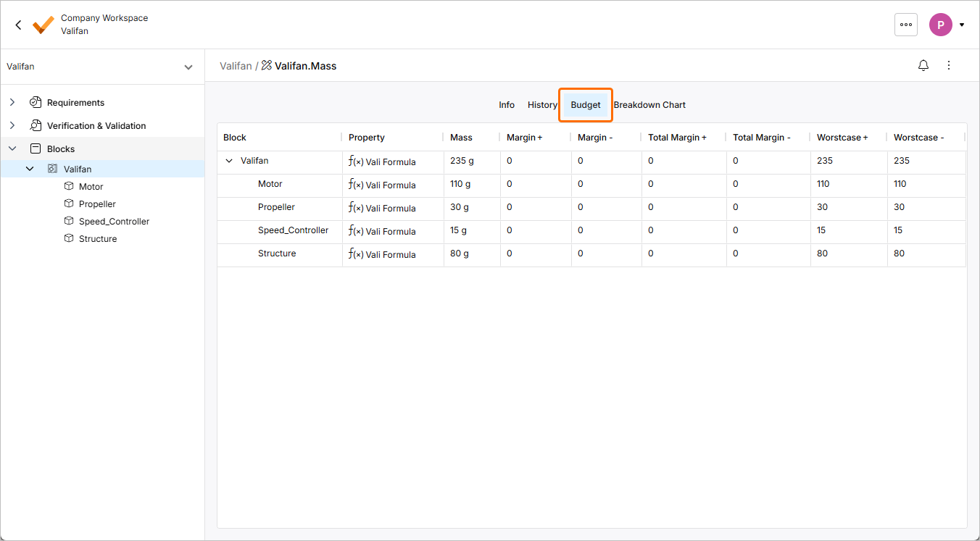Image resolution: width=980 pixels, height=541 pixels.
Task: Click the Motor block cube icon
Action: pos(69,187)
